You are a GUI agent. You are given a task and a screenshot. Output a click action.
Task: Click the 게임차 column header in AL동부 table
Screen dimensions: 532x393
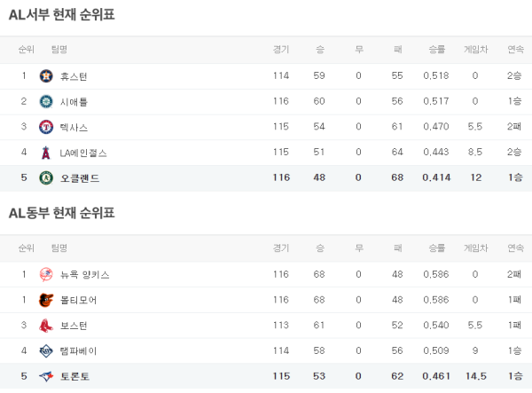click(x=475, y=248)
